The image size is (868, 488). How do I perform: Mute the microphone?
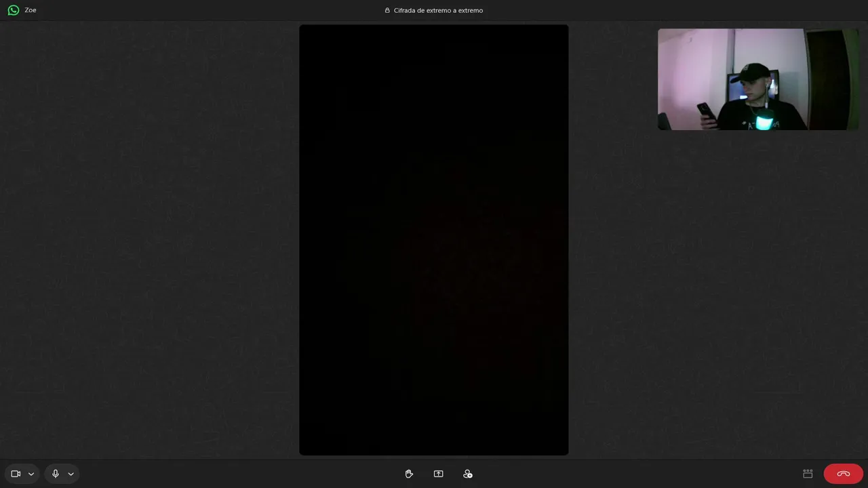pyautogui.click(x=56, y=474)
